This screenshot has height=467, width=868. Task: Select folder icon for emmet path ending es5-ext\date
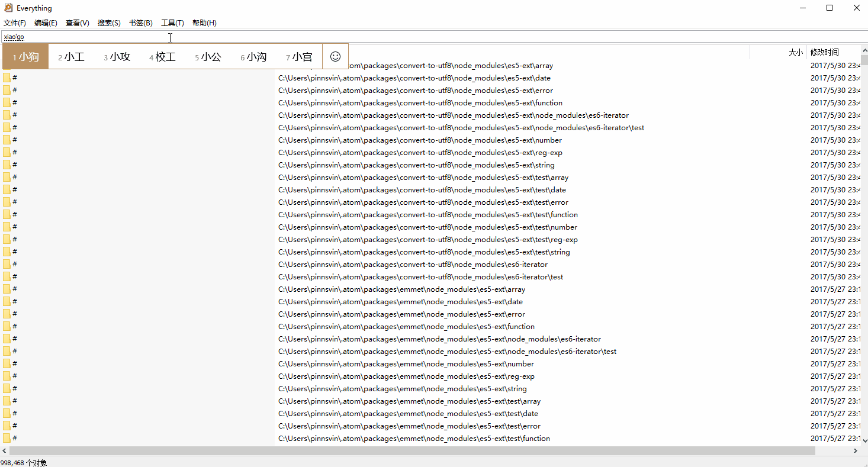point(7,302)
